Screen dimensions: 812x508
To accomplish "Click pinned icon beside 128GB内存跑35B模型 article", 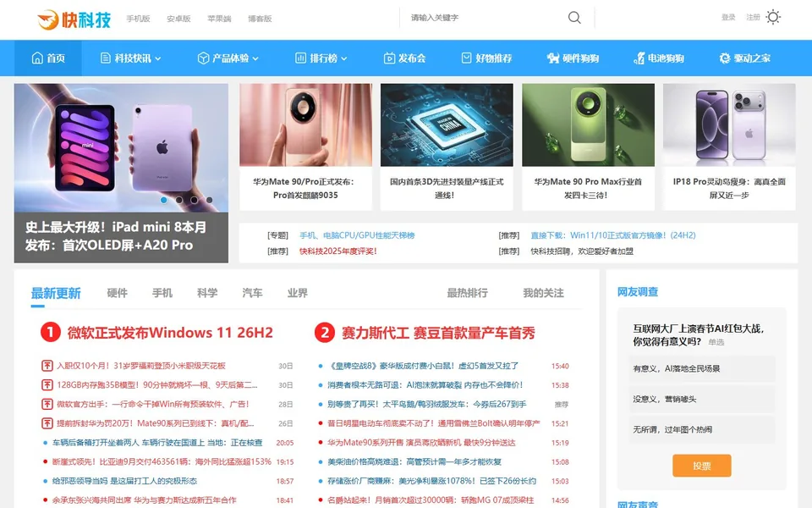I will [47, 385].
